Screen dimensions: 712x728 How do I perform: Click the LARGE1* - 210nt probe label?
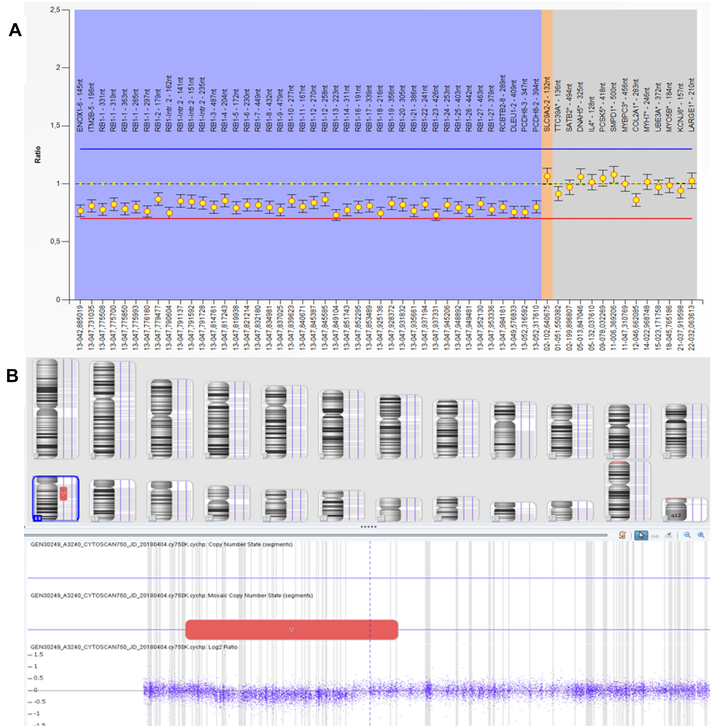pos(691,105)
